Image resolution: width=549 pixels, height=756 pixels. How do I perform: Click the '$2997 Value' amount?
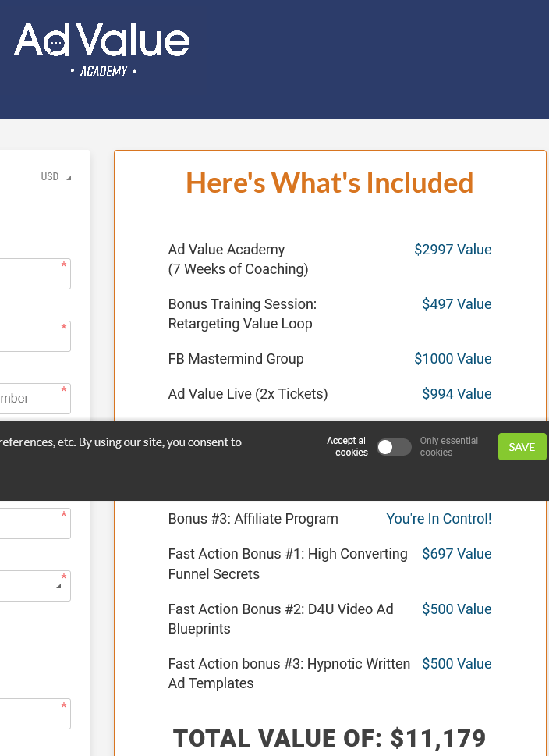(x=453, y=249)
